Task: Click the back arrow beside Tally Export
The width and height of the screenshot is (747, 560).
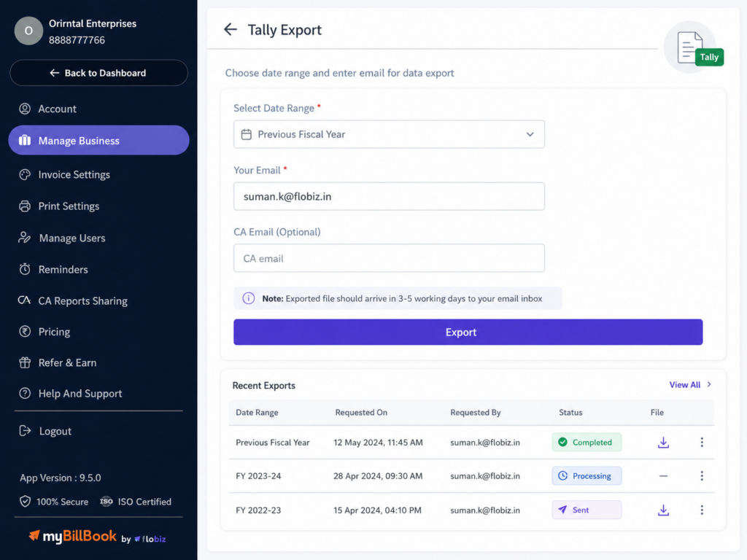Action: coord(230,29)
